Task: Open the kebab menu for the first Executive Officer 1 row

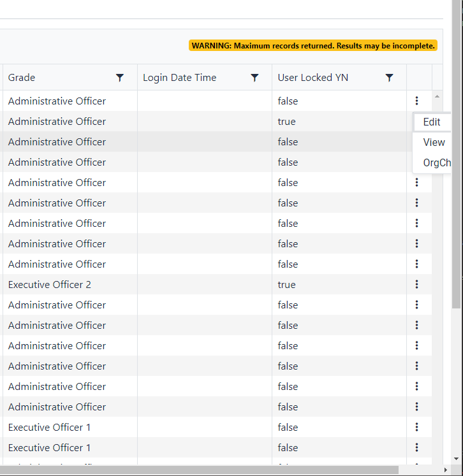Action: coord(416,427)
